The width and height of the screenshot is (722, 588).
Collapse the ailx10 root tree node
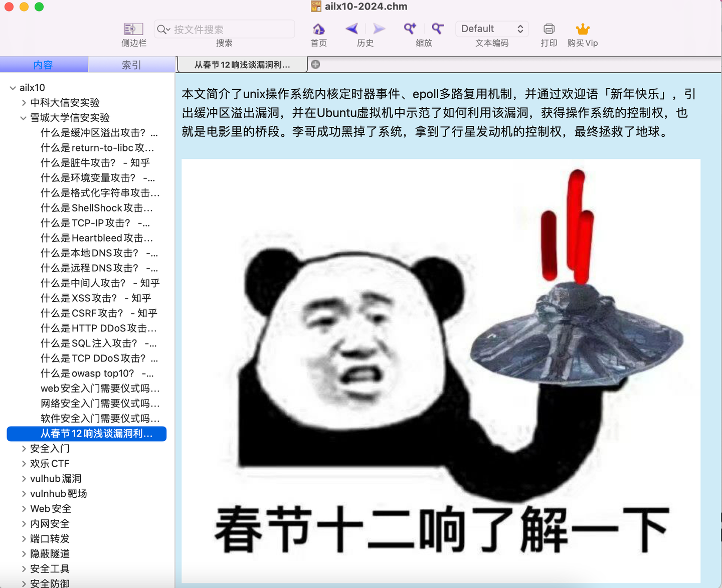12,87
